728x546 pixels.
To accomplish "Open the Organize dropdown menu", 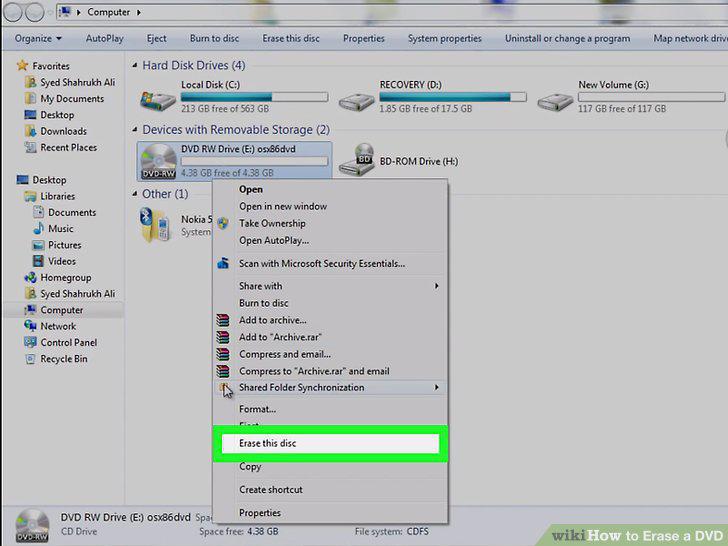I will point(38,39).
